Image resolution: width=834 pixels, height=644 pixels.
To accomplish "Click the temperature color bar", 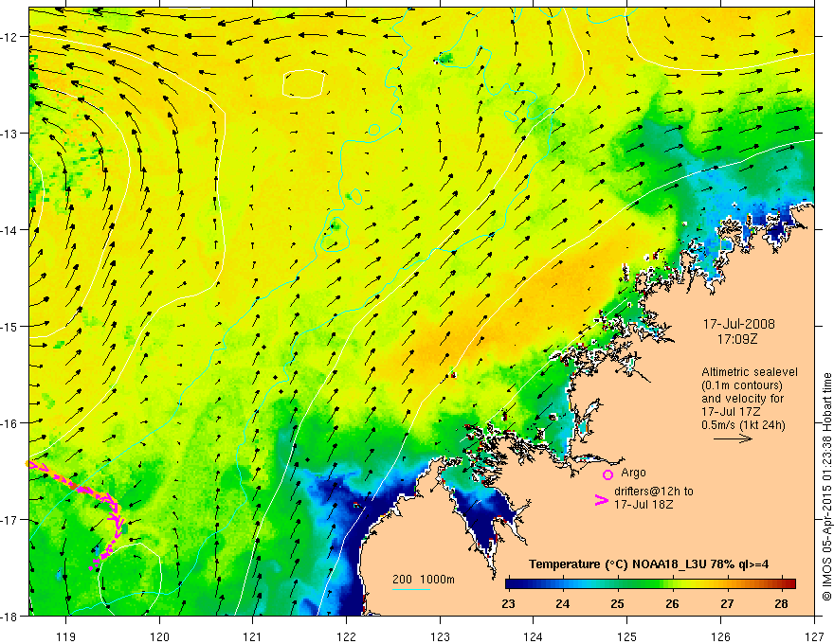I will point(650,583).
